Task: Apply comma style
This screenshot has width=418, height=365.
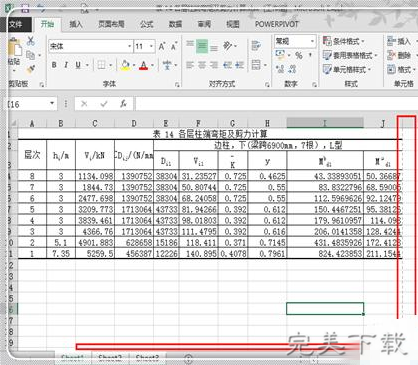Action: [x=310, y=55]
